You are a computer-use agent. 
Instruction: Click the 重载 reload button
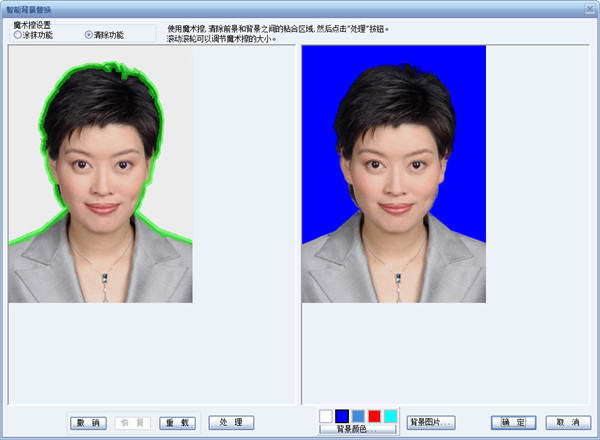click(x=176, y=423)
